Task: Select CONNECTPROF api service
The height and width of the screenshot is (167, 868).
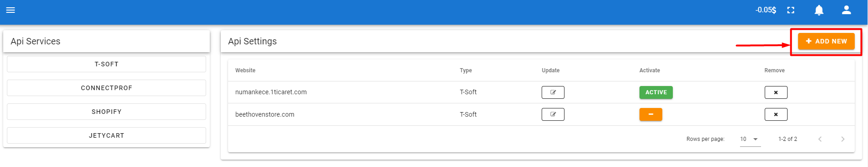Action: tap(107, 88)
